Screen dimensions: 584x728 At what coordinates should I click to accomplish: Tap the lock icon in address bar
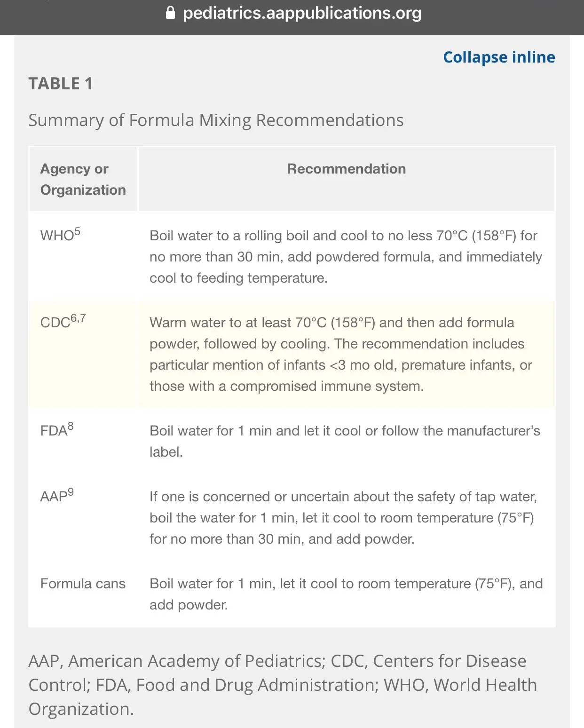click(171, 13)
